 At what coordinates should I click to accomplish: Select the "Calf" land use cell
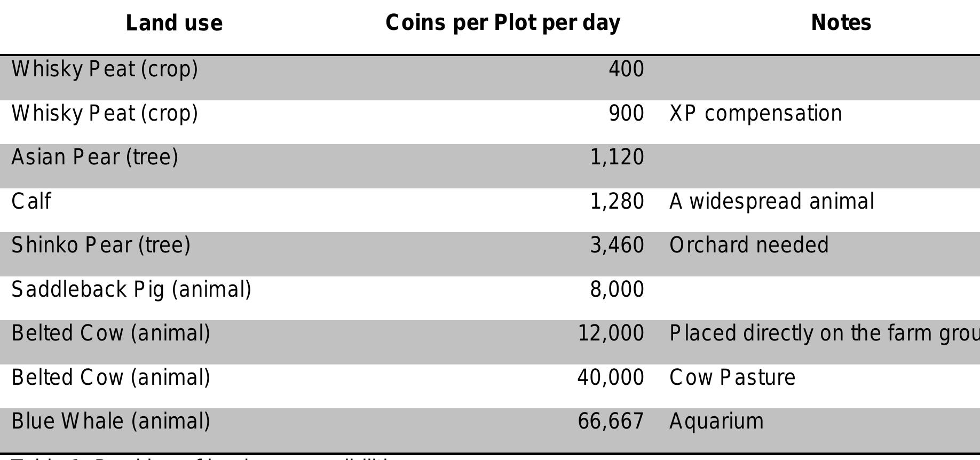point(31,202)
